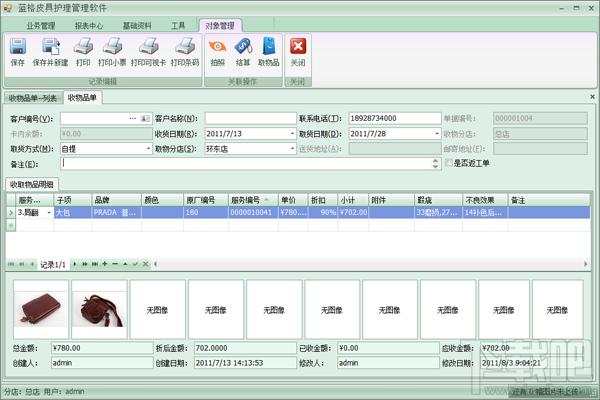
Task: Click the 备注 field spinner arrows
Action: pos(435,164)
